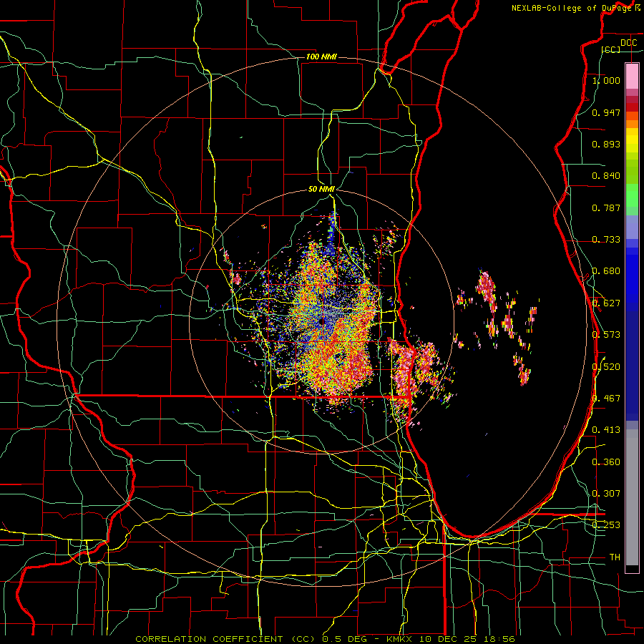Image resolution: width=644 pixels, height=644 pixels.
Task: Select the 1.000 legend value
Action: [606, 80]
